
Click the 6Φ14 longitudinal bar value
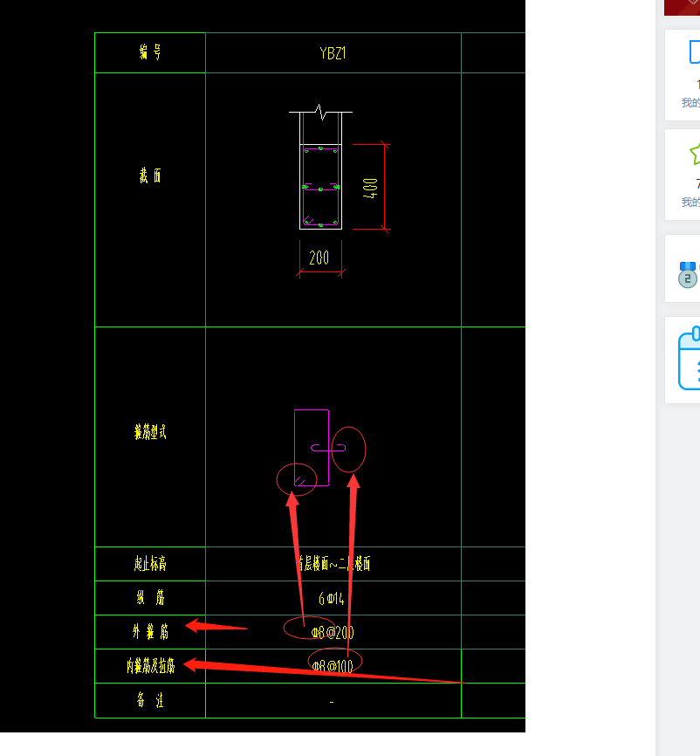pos(332,598)
